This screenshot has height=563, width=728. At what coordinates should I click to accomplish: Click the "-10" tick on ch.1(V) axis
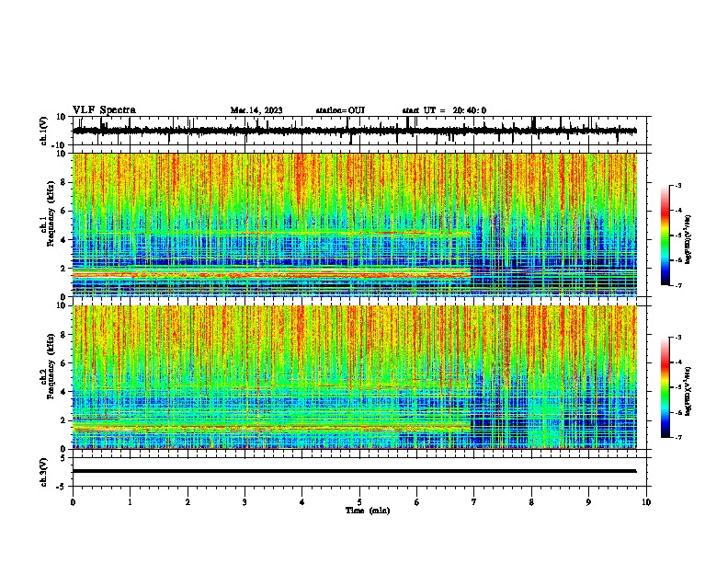60,145
